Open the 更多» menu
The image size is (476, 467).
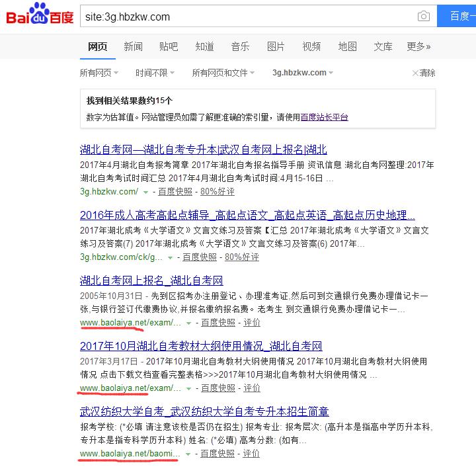tap(418, 46)
